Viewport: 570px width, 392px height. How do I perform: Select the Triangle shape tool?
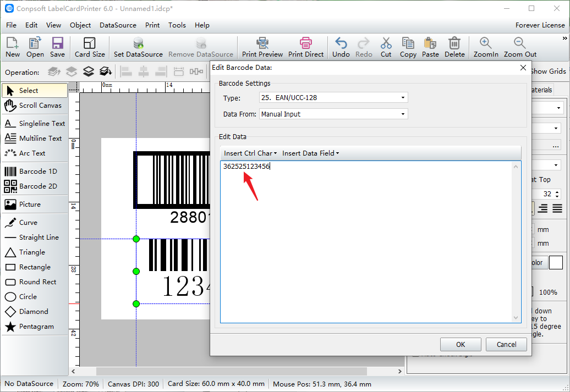pyautogui.click(x=35, y=252)
